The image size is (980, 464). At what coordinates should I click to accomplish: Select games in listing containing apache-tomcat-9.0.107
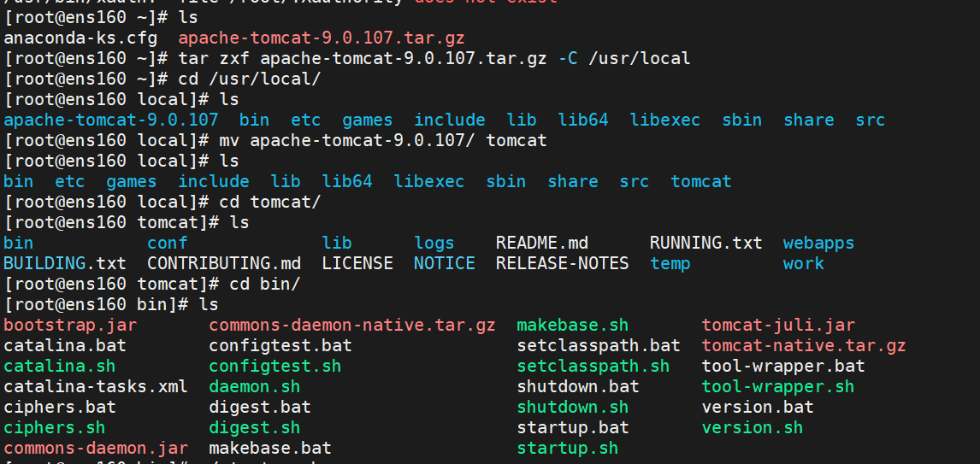tap(368, 120)
